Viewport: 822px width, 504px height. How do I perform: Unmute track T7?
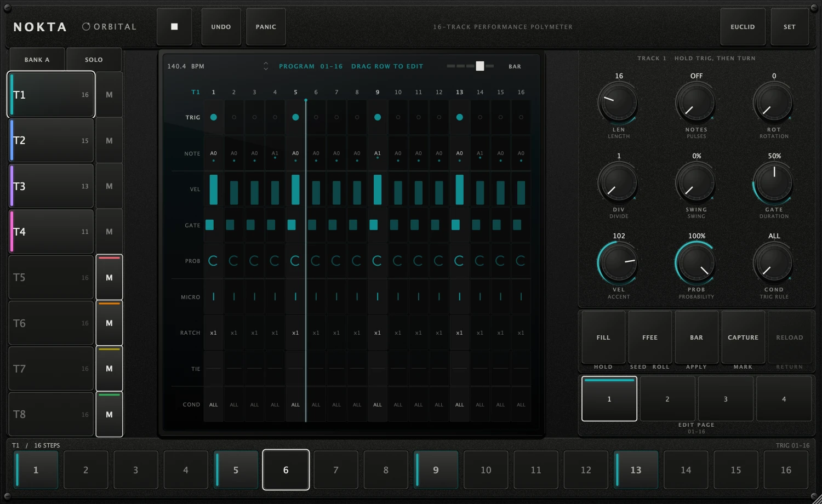click(109, 369)
